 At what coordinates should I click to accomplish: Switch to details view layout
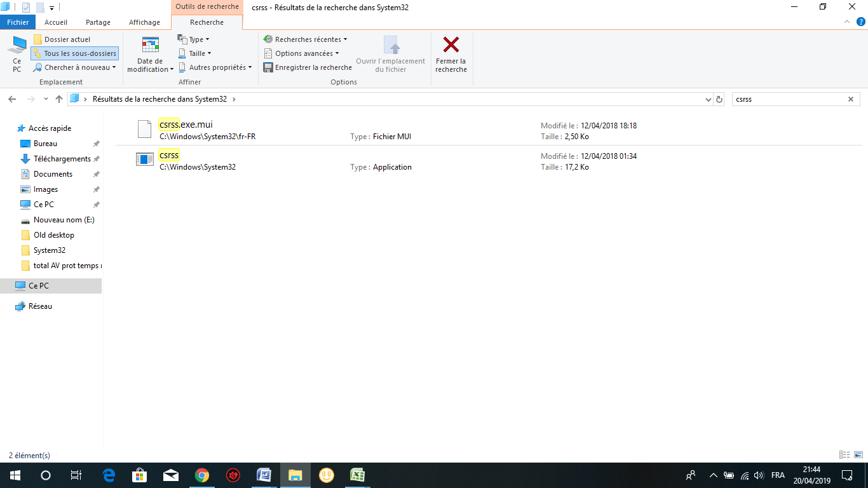coord(844,455)
